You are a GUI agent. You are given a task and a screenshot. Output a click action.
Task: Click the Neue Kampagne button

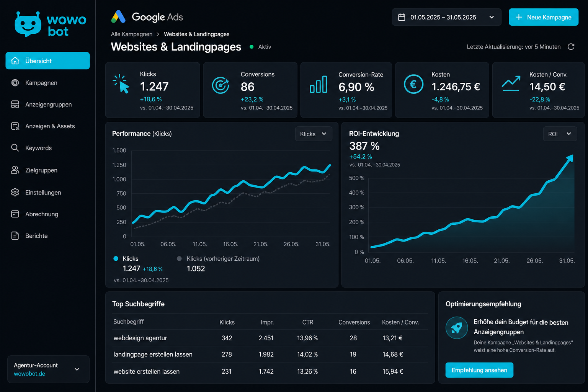pos(544,17)
